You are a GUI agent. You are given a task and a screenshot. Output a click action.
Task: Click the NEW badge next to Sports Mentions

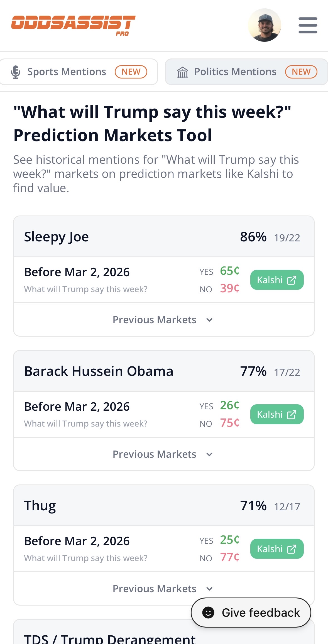[131, 72]
